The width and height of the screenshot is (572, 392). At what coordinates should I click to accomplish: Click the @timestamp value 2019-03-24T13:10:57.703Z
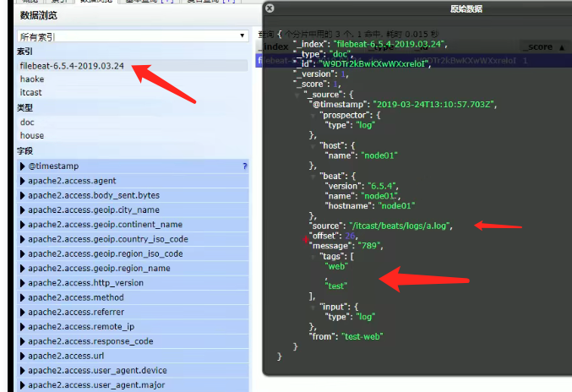[x=433, y=104]
